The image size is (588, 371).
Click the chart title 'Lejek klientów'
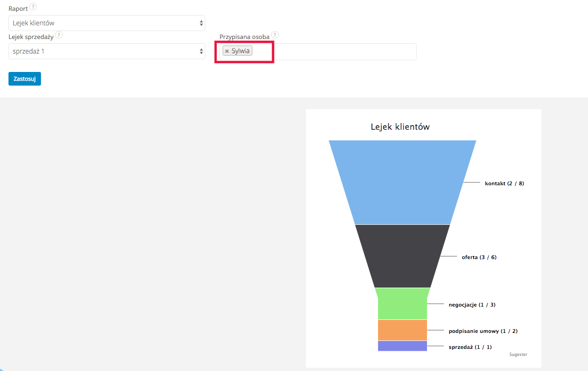400,127
